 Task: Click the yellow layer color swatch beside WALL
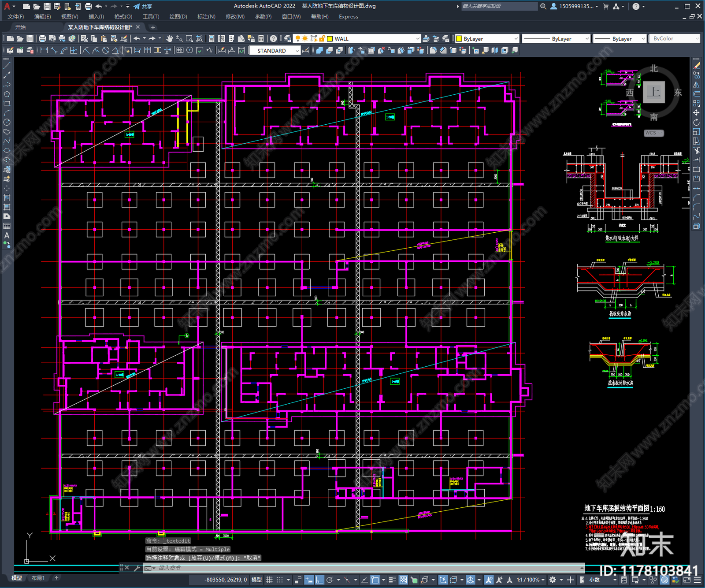pyautogui.click(x=330, y=39)
